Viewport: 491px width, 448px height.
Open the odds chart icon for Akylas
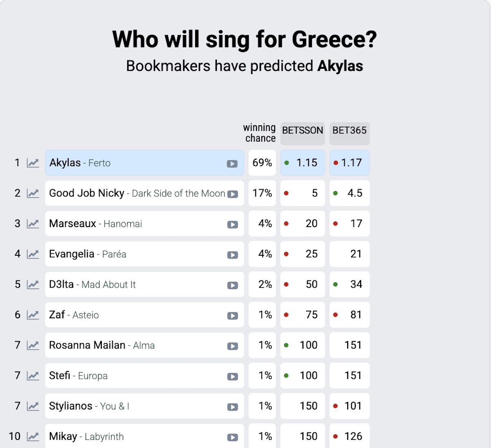click(33, 163)
